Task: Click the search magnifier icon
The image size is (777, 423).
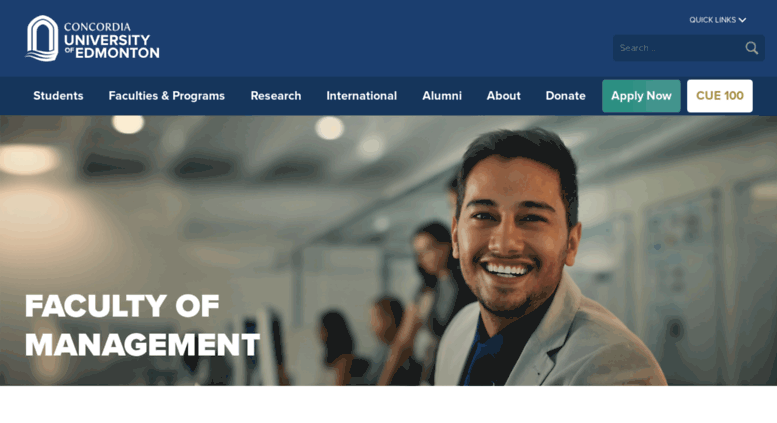Action: pos(752,48)
